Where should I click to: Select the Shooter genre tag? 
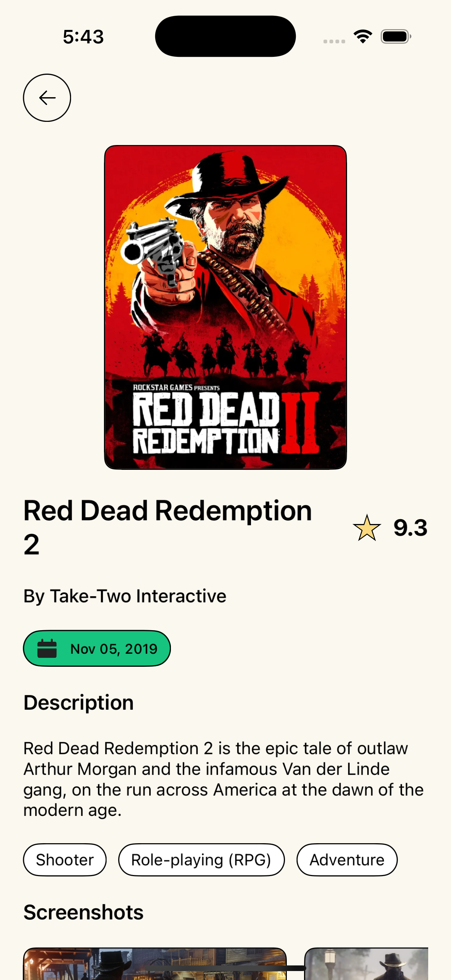[65, 860]
